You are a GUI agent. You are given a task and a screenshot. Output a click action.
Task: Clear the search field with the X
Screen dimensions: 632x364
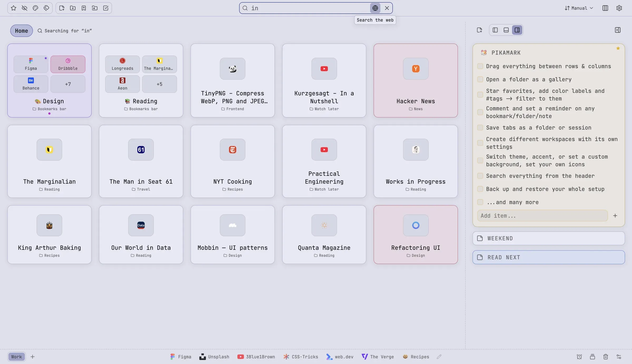click(x=387, y=8)
